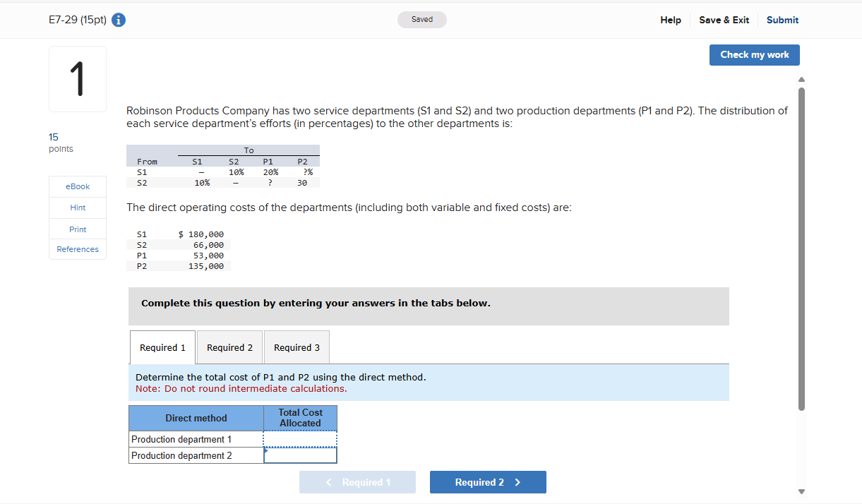
Task: Select Production department 2 cost input
Action: pyautogui.click(x=300, y=455)
